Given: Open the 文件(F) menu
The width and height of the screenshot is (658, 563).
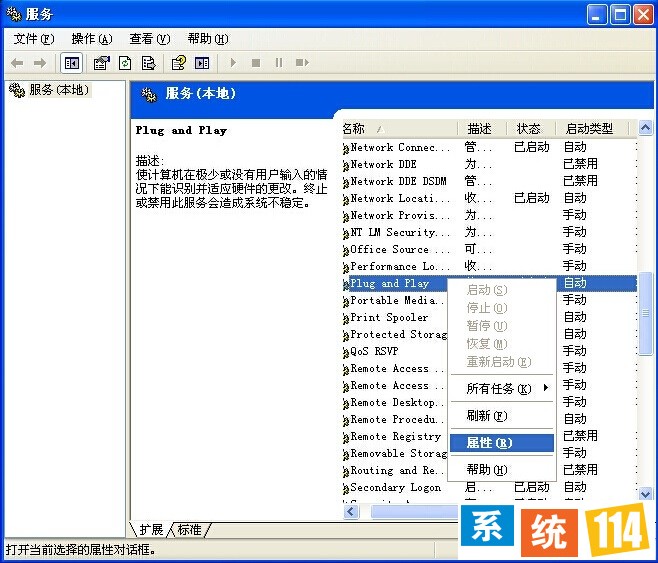Looking at the screenshot, I should tap(34, 39).
